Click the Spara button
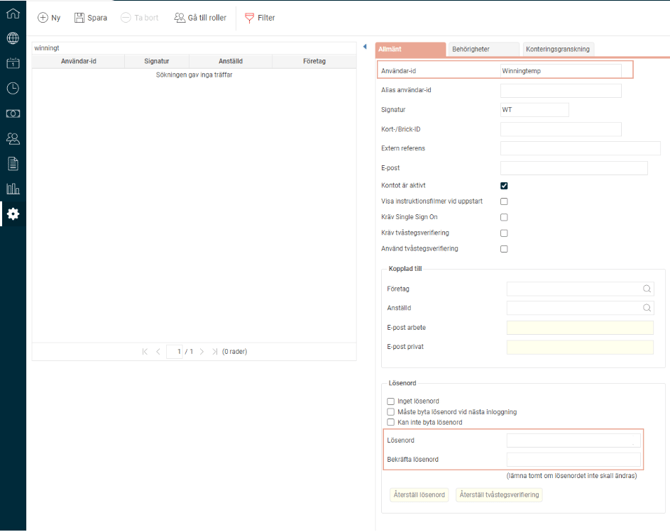This screenshot has width=670, height=532. pyautogui.click(x=91, y=18)
